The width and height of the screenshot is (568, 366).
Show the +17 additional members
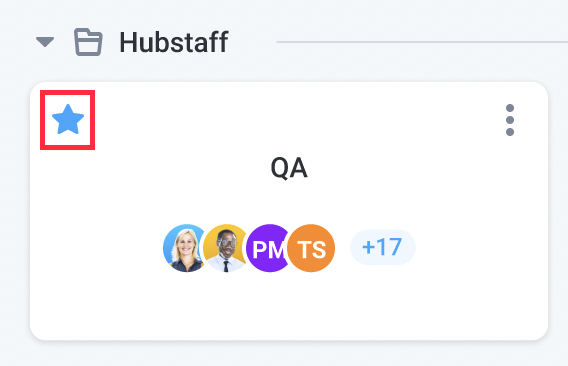coord(383,247)
